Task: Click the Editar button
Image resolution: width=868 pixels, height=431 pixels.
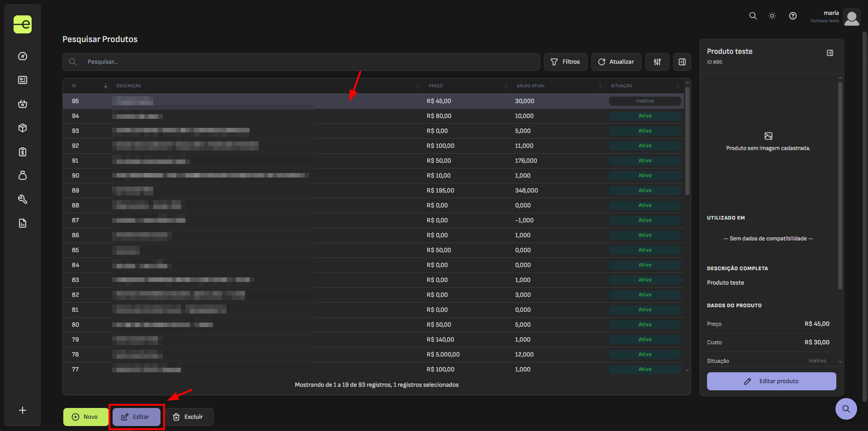Action: [137, 417]
